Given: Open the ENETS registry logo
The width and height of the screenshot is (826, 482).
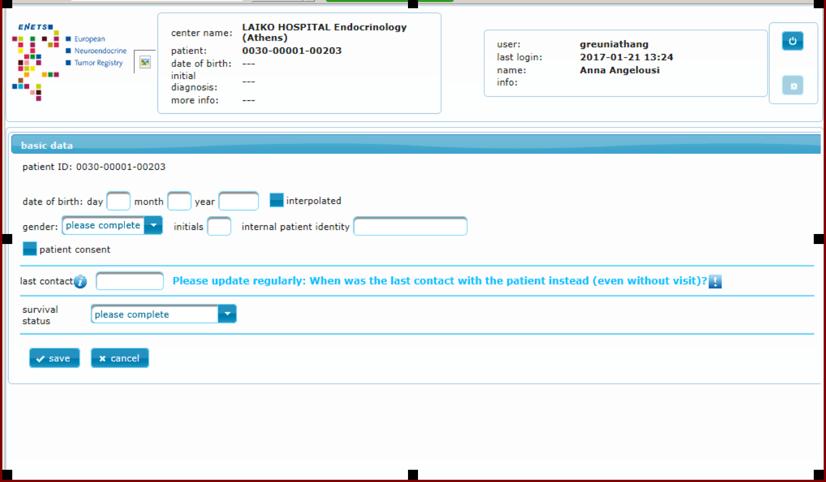Looking at the screenshot, I should 69,62.
